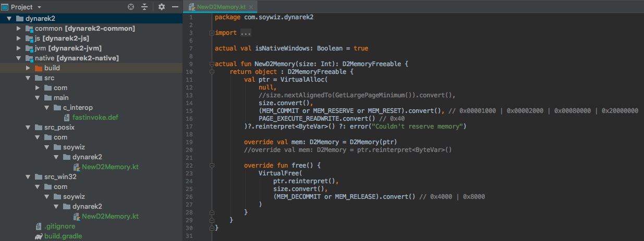Close the NewD2Memory.kt editor tab

(x=251, y=7)
